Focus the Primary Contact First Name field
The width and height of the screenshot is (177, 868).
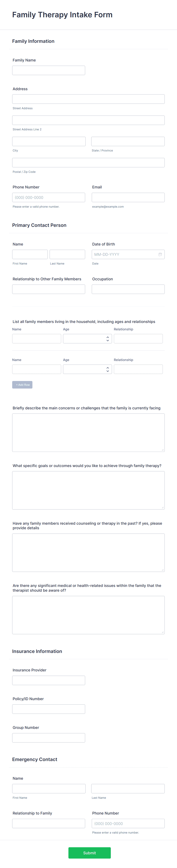pyautogui.click(x=30, y=254)
